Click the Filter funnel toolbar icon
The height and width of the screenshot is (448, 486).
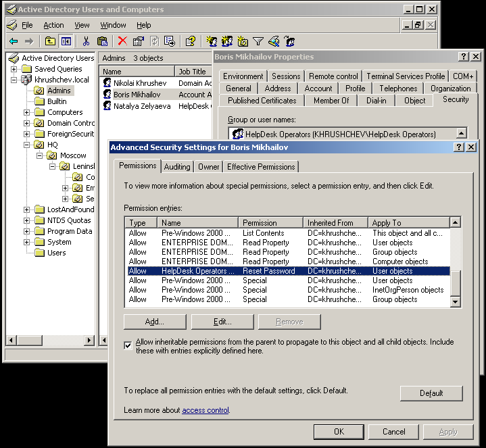258,41
